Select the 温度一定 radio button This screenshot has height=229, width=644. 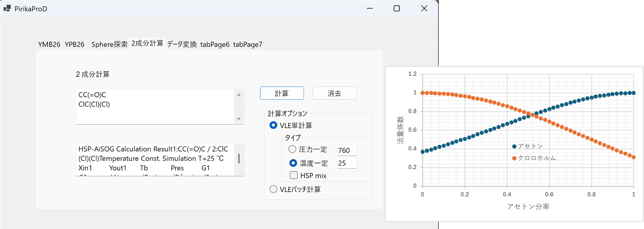[x=293, y=163]
